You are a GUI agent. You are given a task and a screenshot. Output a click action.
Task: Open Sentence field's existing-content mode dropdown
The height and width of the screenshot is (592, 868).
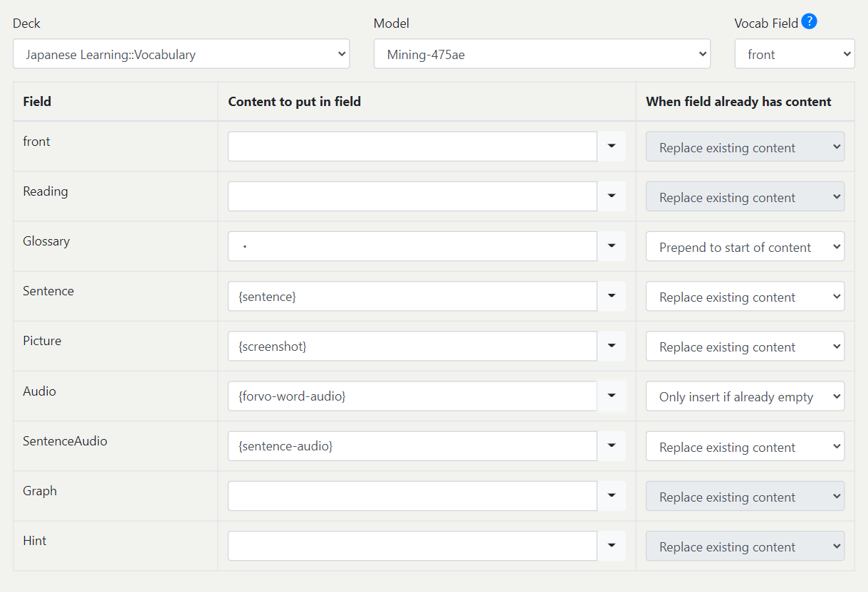(x=745, y=297)
